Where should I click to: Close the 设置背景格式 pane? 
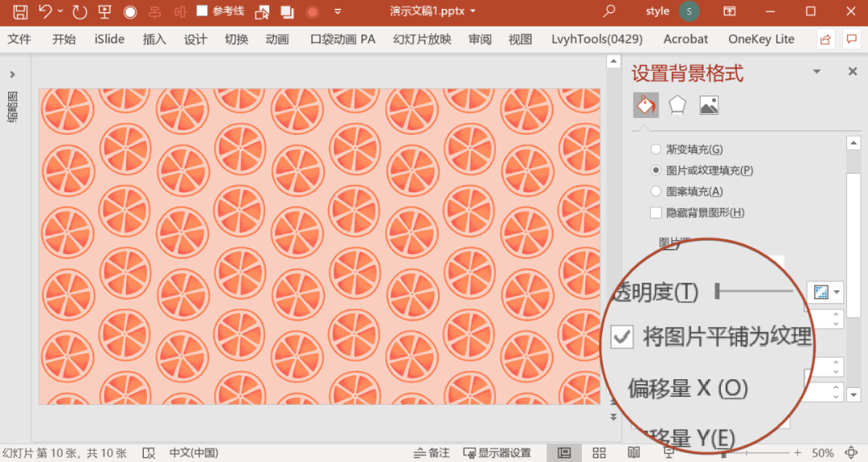coord(853,72)
